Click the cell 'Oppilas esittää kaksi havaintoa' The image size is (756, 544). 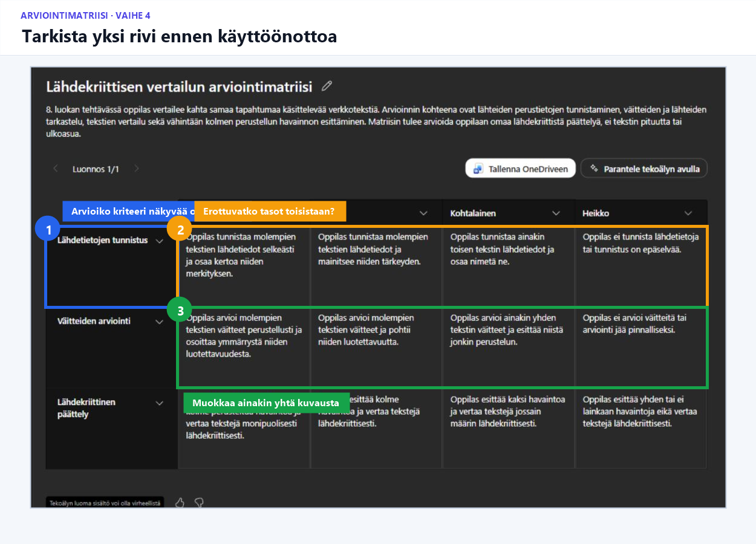tap(509, 428)
